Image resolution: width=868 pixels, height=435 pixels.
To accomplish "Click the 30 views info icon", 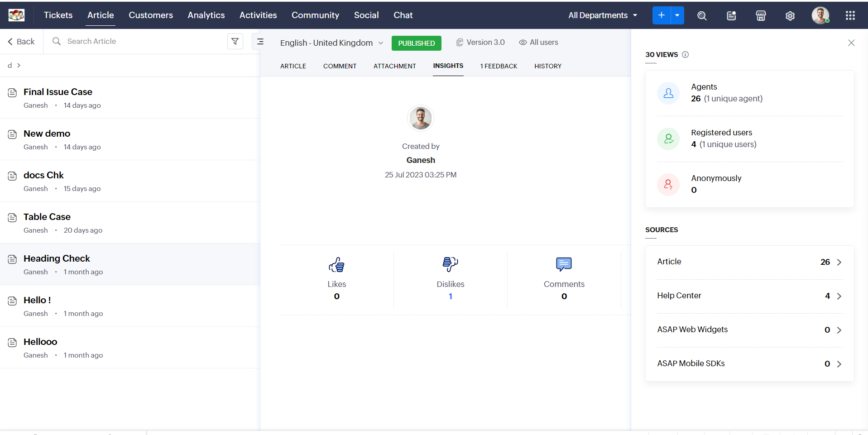I will pos(685,55).
